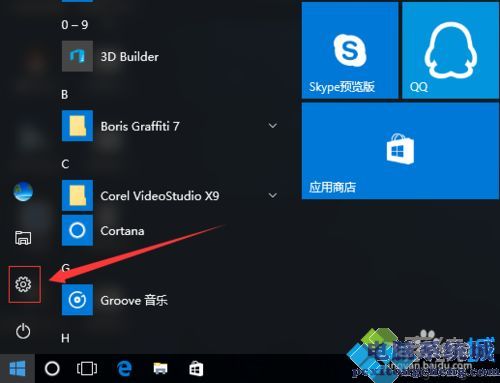Viewport: 500px width, 383px height.
Task: Open Cortana circle on the taskbar
Action: pyautogui.click(x=52, y=369)
